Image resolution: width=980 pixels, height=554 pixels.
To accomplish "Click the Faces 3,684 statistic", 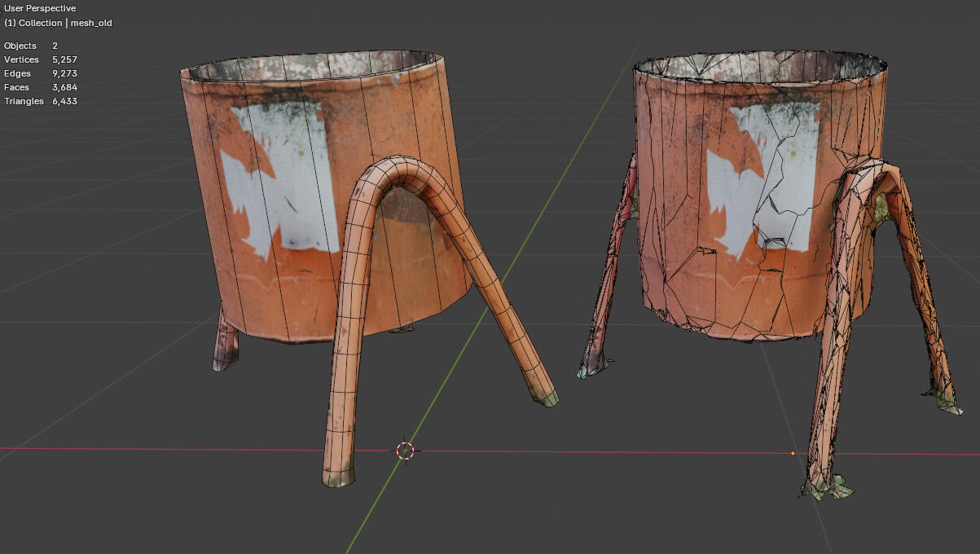I will coord(41,87).
